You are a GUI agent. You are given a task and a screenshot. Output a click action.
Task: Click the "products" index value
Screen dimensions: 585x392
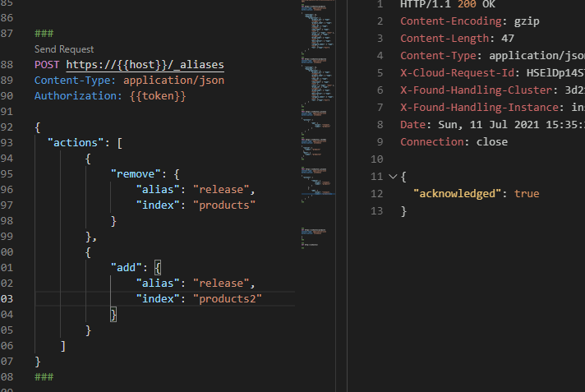click(223, 205)
